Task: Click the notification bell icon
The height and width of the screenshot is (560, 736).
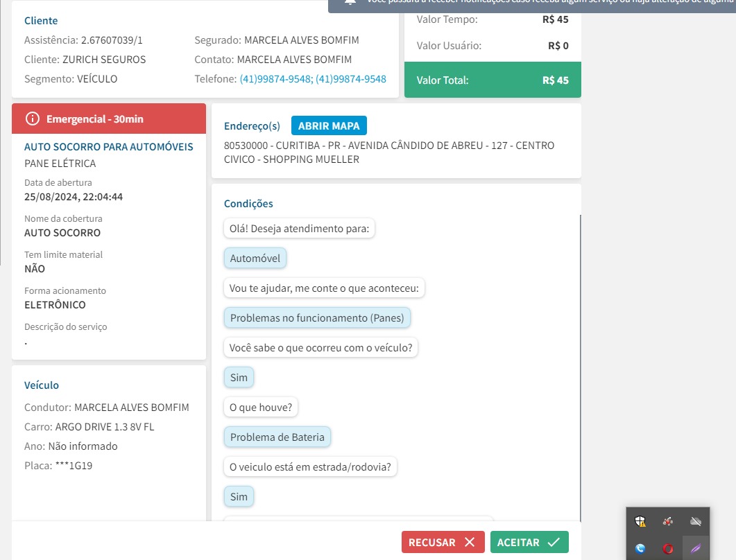Action: 350,2
